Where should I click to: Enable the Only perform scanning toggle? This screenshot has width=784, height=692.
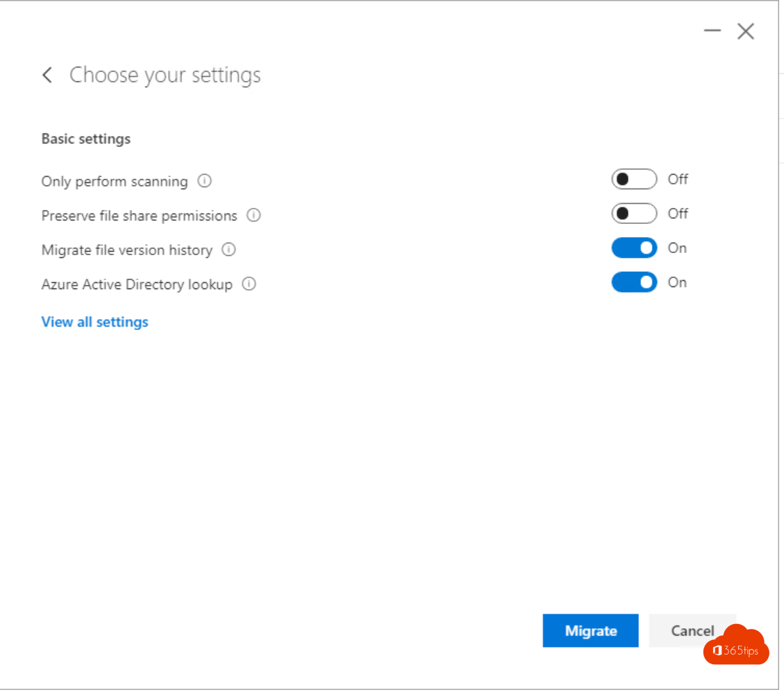(634, 179)
